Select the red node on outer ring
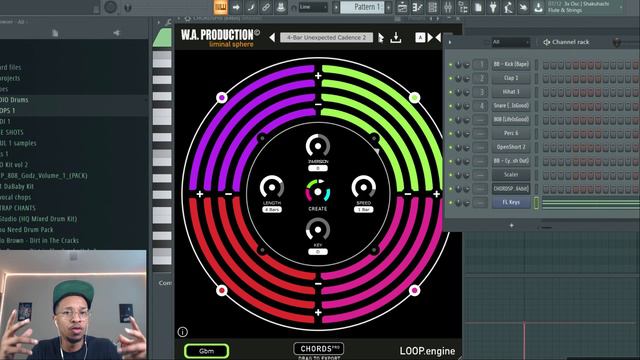 click(x=222, y=290)
